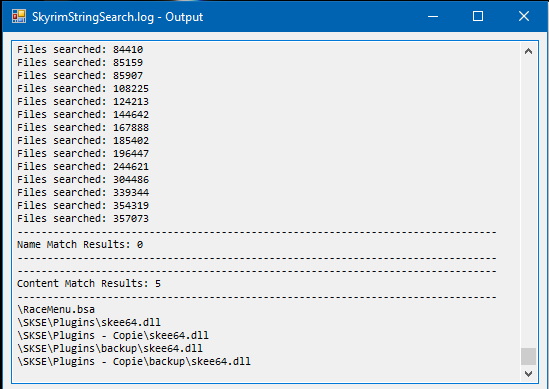Viewport: 549px width, 389px height.
Task: Click the Files searched: 84410 line
Action: tap(80, 49)
